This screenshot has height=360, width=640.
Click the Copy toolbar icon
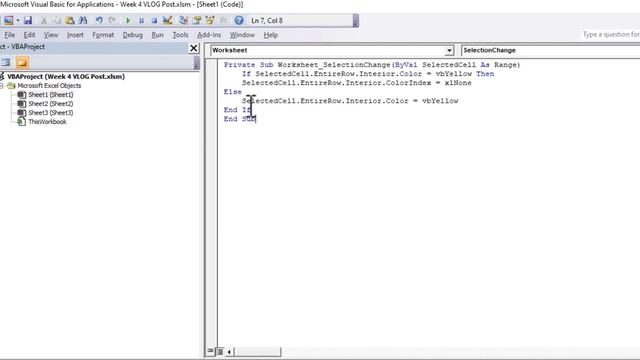[57, 20]
